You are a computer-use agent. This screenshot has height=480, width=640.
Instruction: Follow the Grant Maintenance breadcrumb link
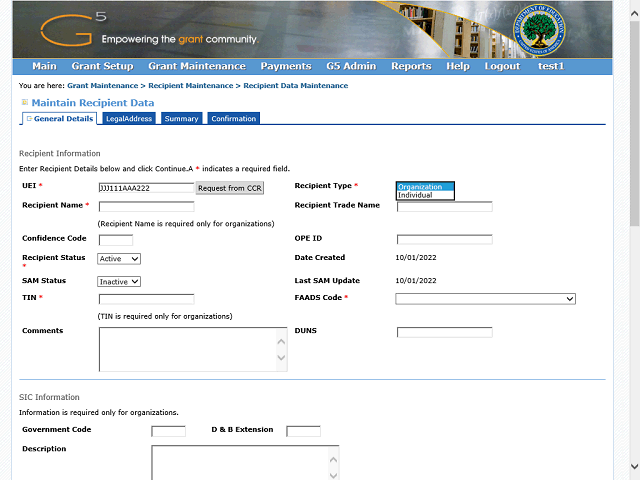click(103, 86)
